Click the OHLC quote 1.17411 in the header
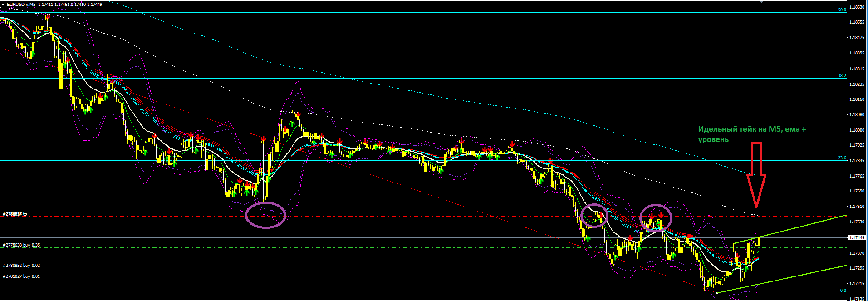Image resolution: width=868 pixels, height=301 pixels. tap(46, 4)
